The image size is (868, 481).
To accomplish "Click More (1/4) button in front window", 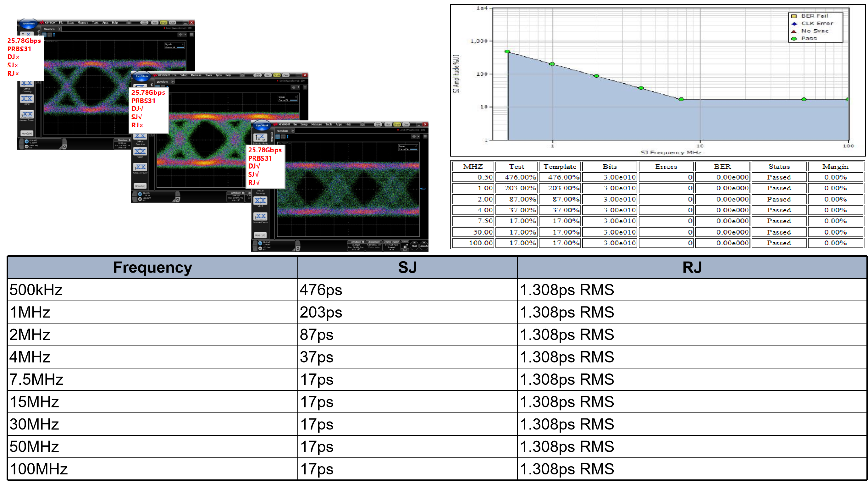I will click(260, 235).
